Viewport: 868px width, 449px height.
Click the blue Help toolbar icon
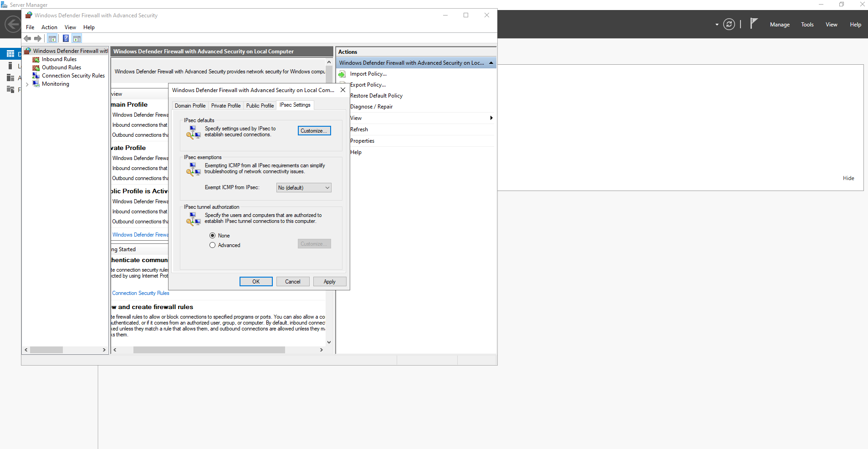[66, 39]
